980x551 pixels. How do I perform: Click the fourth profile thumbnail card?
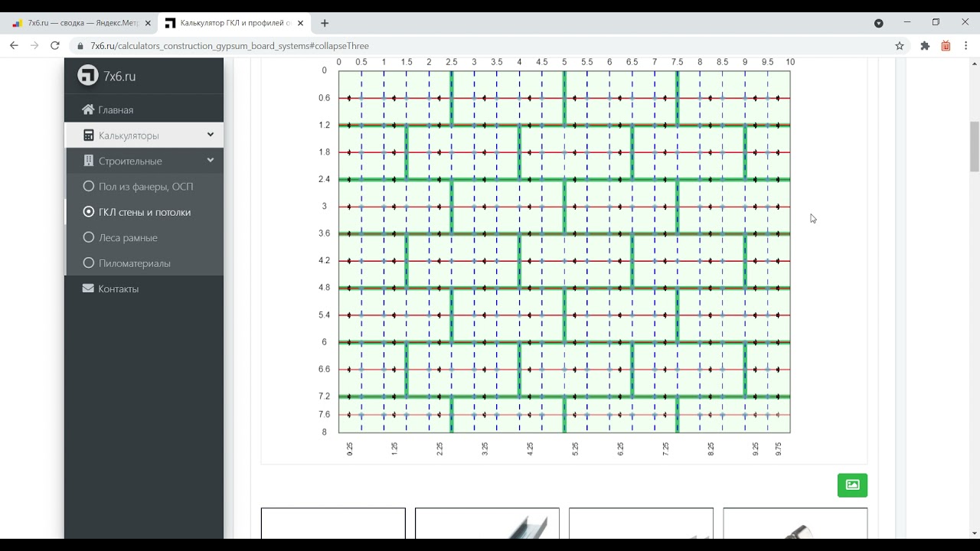795,523
